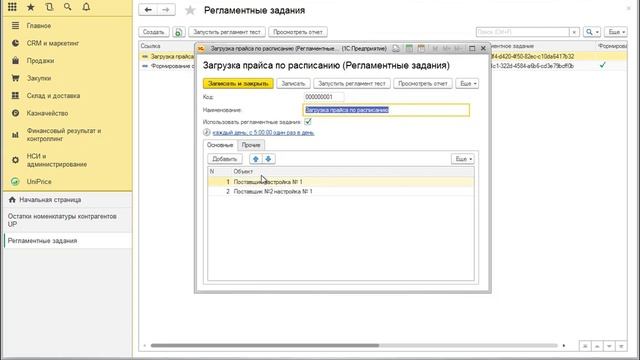
Task: Open favorites star in top panel
Action: coord(31,7)
